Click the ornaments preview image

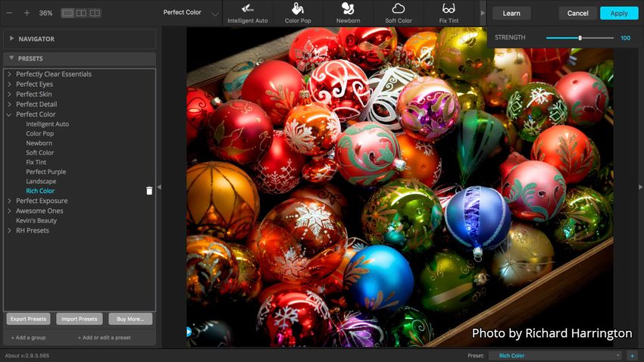(399, 187)
